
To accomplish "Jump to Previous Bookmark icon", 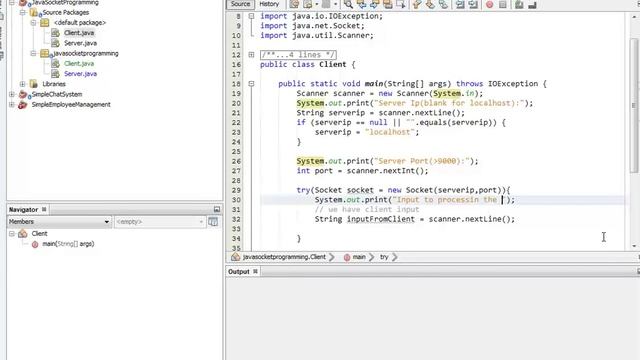I will click(417, 4).
